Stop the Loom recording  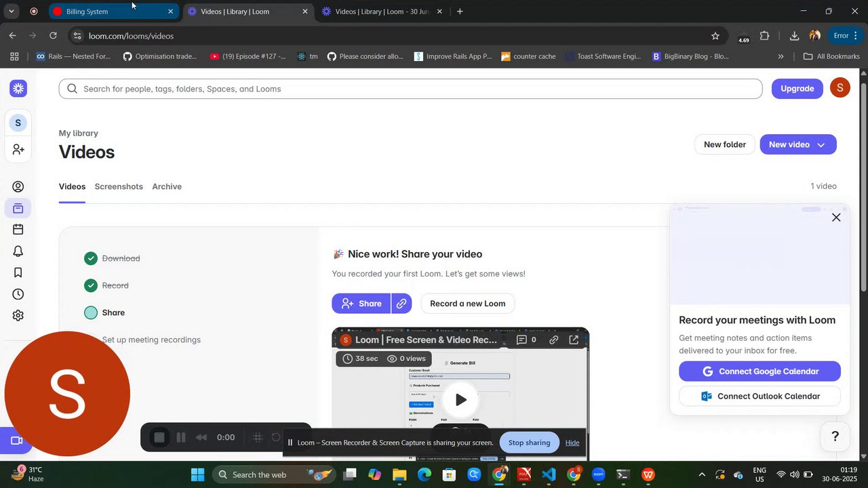[x=159, y=437]
